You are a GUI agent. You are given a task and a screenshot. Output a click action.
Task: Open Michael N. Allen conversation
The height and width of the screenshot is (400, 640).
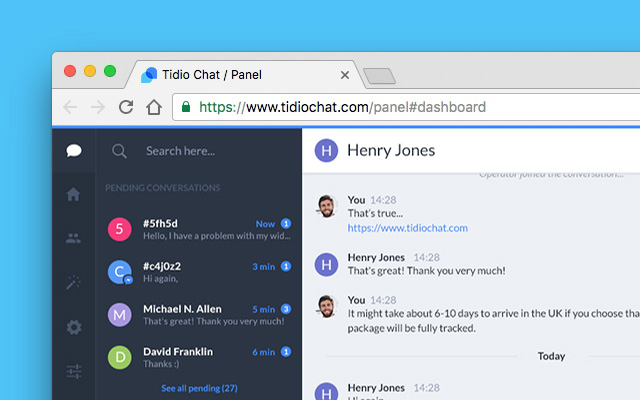pyautogui.click(x=199, y=315)
